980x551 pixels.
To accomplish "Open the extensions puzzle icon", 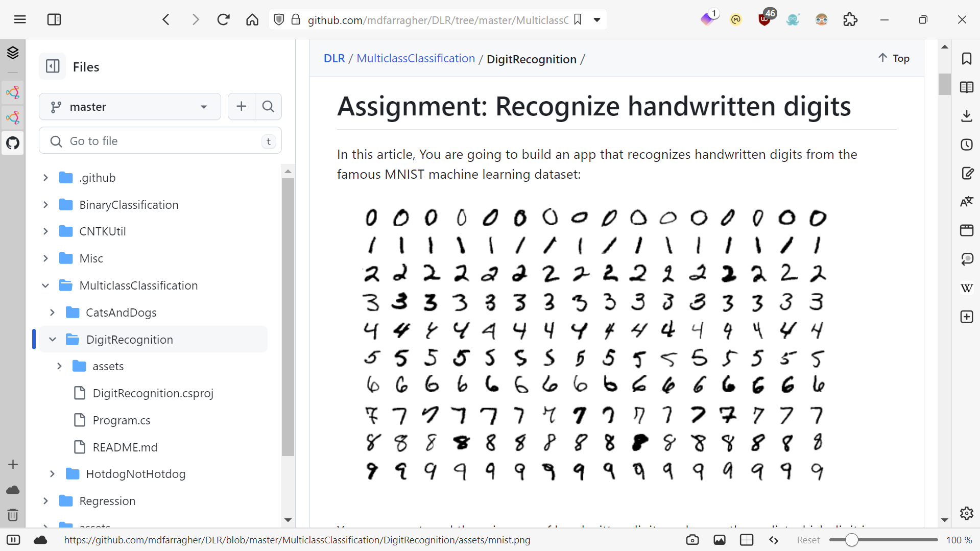I will [850, 20].
